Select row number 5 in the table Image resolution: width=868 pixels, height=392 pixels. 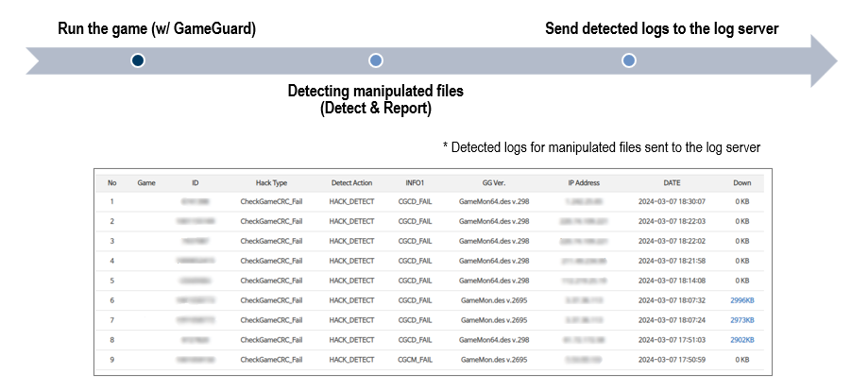coord(111,281)
